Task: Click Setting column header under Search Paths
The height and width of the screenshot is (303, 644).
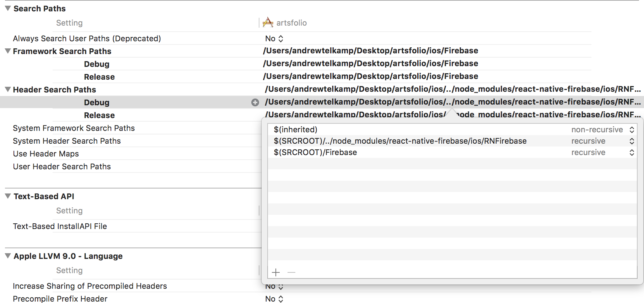Action: (69, 23)
